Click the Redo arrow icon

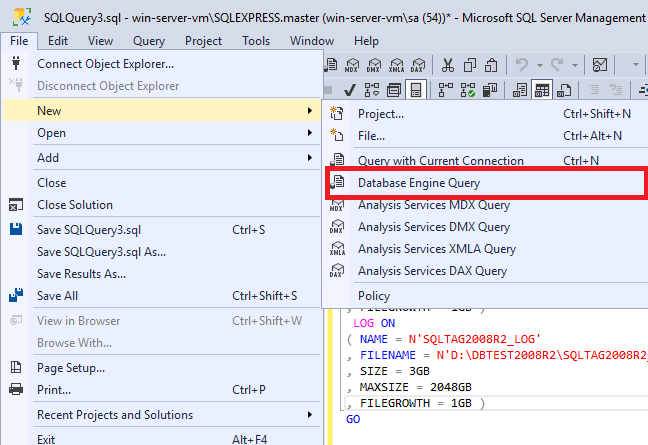(x=557, y=65)
